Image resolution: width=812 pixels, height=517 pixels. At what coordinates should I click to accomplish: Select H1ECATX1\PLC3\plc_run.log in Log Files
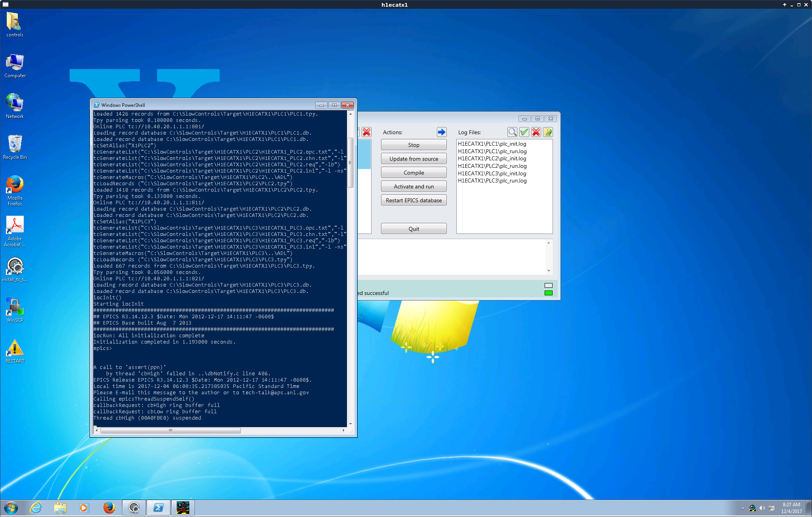[492, 181]
